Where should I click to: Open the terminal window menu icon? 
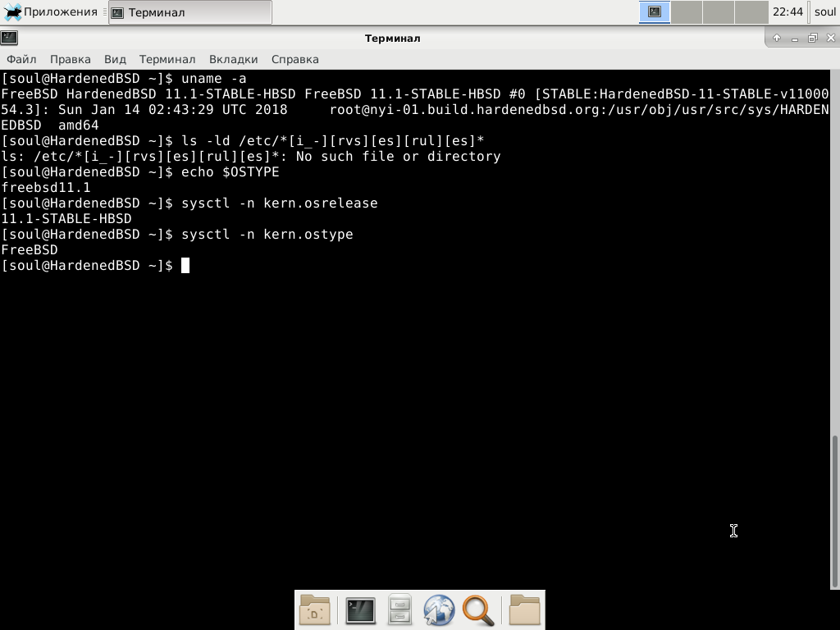point(9,38)
